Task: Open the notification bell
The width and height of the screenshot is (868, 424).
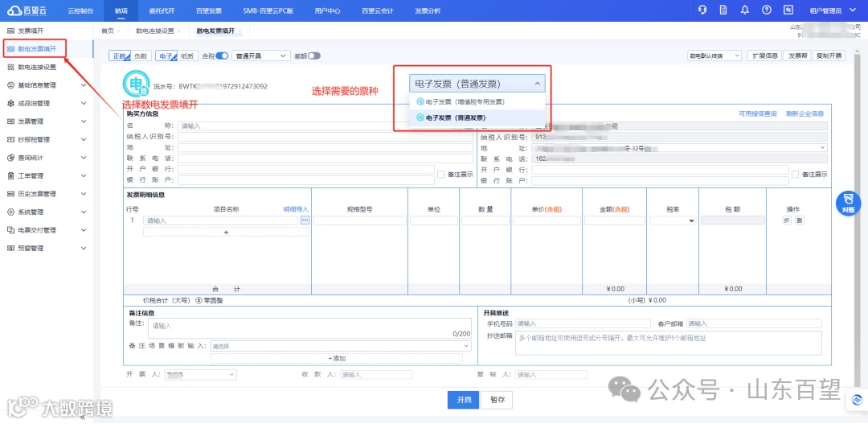Action: click(745, 10)
